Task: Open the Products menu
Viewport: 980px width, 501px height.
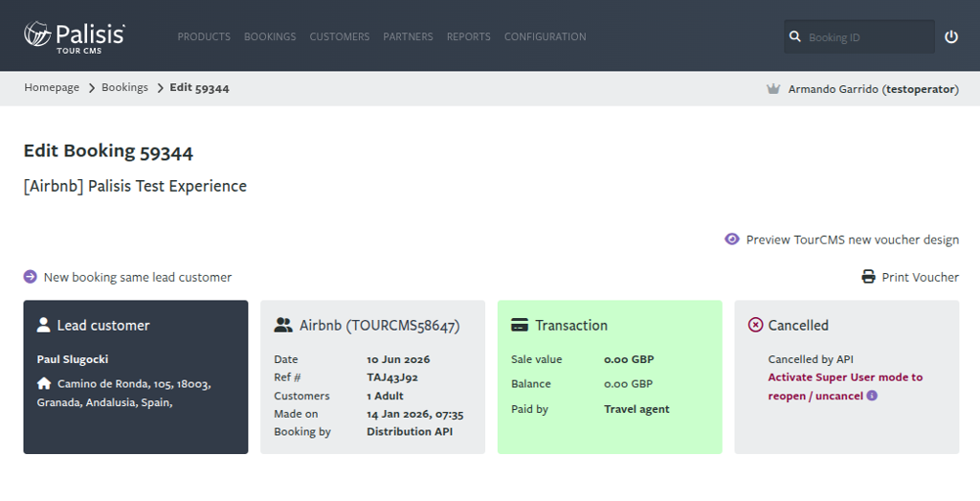Action: coord(204,37)
